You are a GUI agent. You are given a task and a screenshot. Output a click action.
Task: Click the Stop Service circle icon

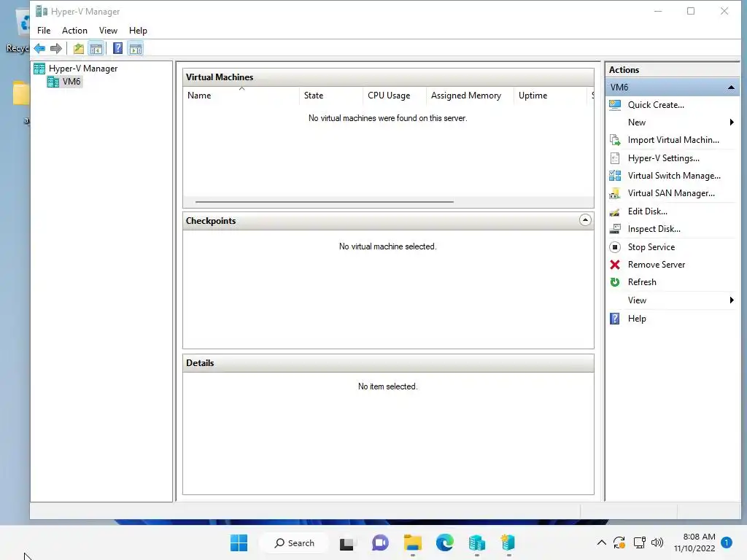pyautogui.click(x=615, y=247)
